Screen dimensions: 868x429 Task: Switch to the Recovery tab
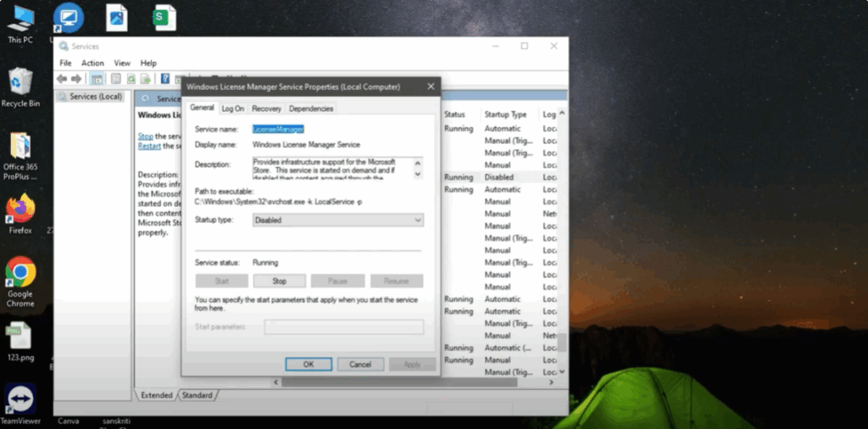point(266,109)
